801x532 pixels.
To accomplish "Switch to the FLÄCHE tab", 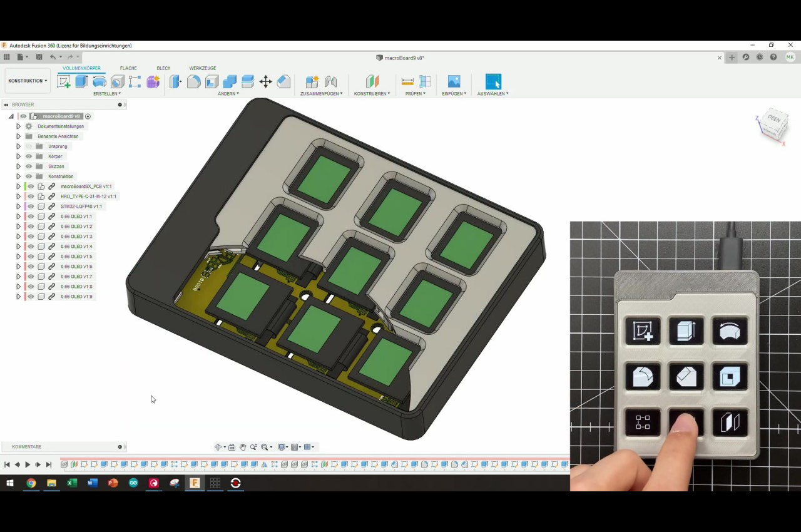I will (x=128, y=68).
